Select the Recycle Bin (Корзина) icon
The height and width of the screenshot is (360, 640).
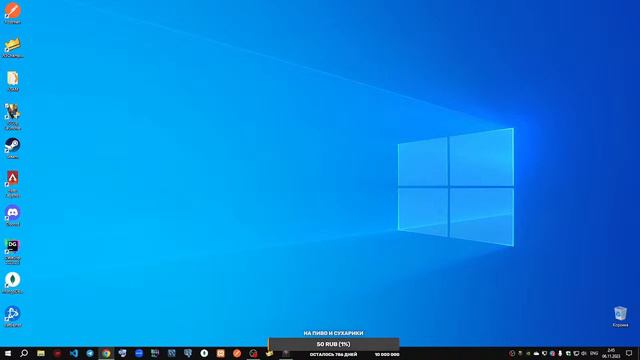(620, 317)
